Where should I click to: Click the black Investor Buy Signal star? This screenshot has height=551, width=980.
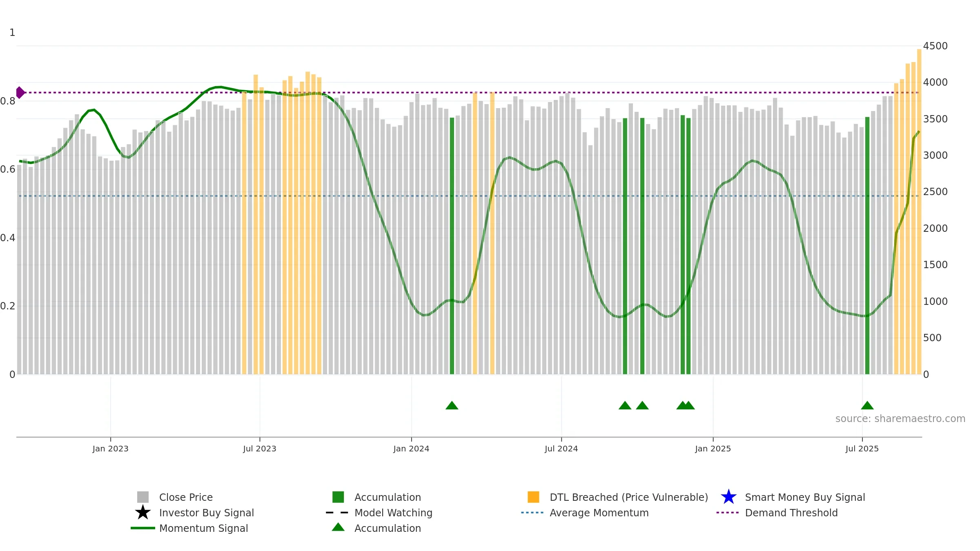pos(143,513)
